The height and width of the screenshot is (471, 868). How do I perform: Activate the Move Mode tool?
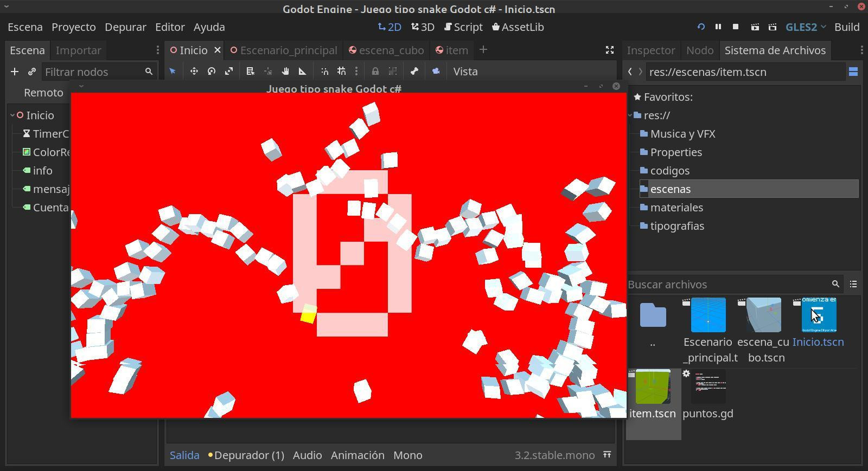tap(194, 72)
